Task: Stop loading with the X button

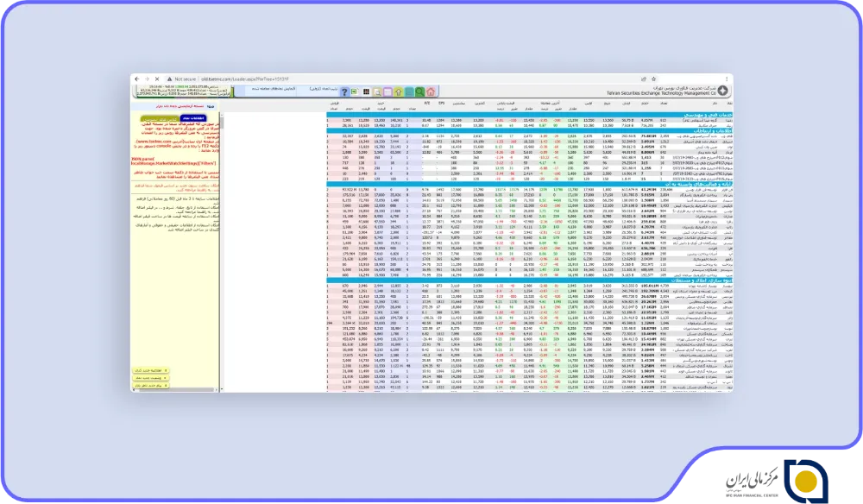Action: [157, 79]
